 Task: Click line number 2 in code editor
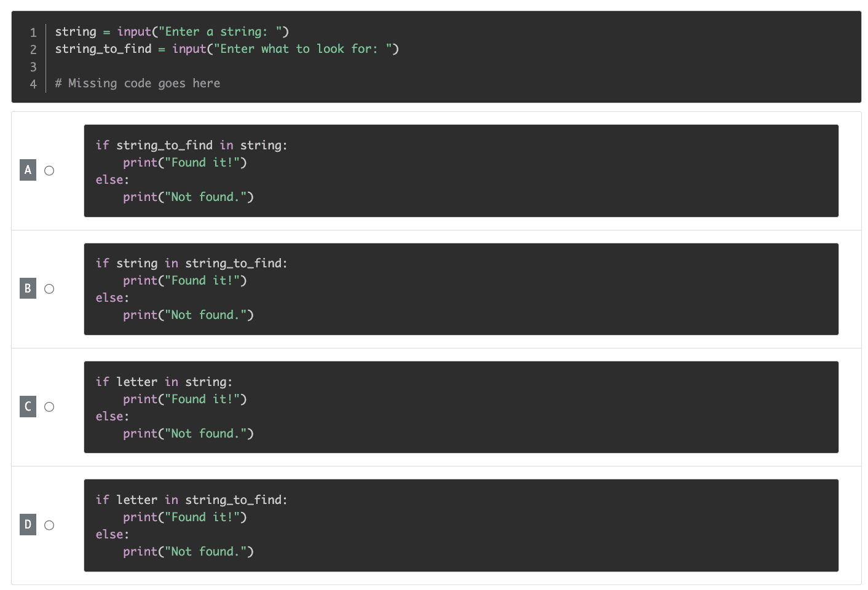point(33,49)
